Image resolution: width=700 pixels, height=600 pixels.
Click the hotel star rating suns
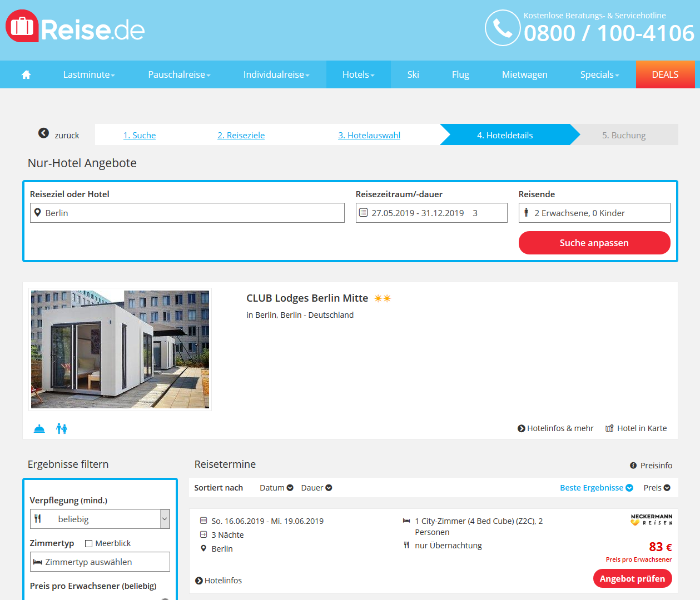point(383,298)
